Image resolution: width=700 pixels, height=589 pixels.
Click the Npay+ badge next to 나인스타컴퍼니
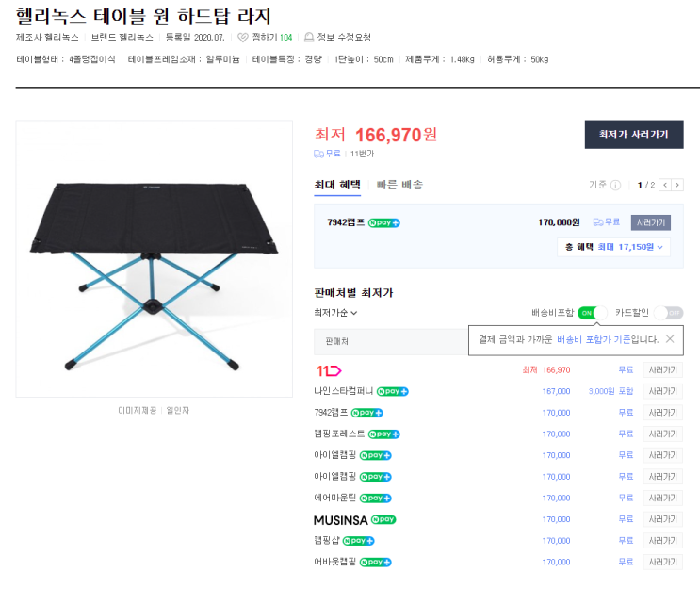(392, 391)
